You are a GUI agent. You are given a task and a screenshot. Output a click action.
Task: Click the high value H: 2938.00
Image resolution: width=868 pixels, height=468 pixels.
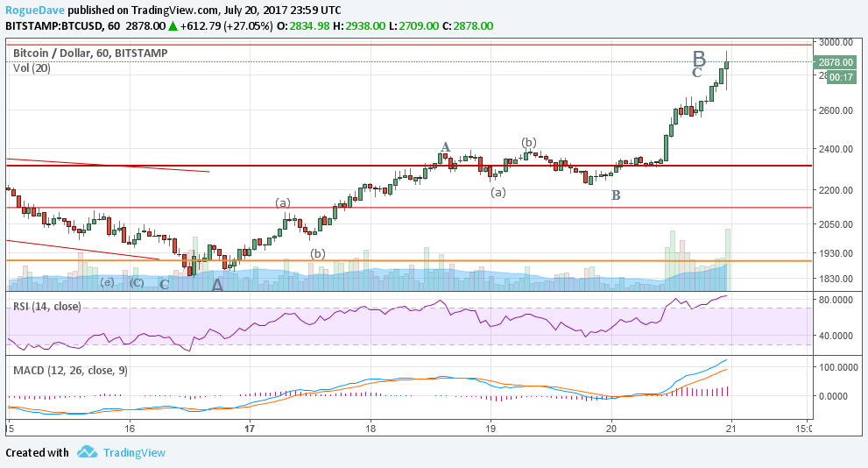pyautogui.click(x=359, y=26)
